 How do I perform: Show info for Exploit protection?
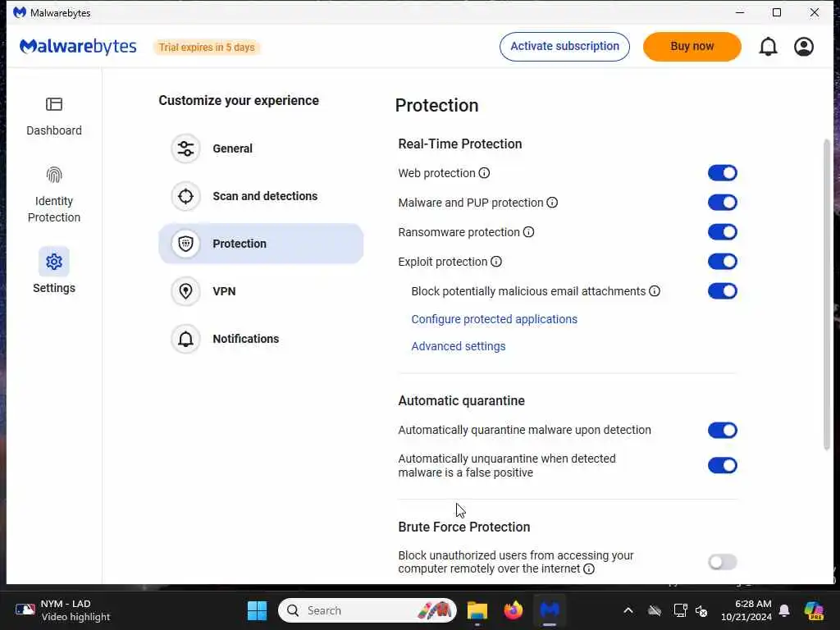[496, 262]
